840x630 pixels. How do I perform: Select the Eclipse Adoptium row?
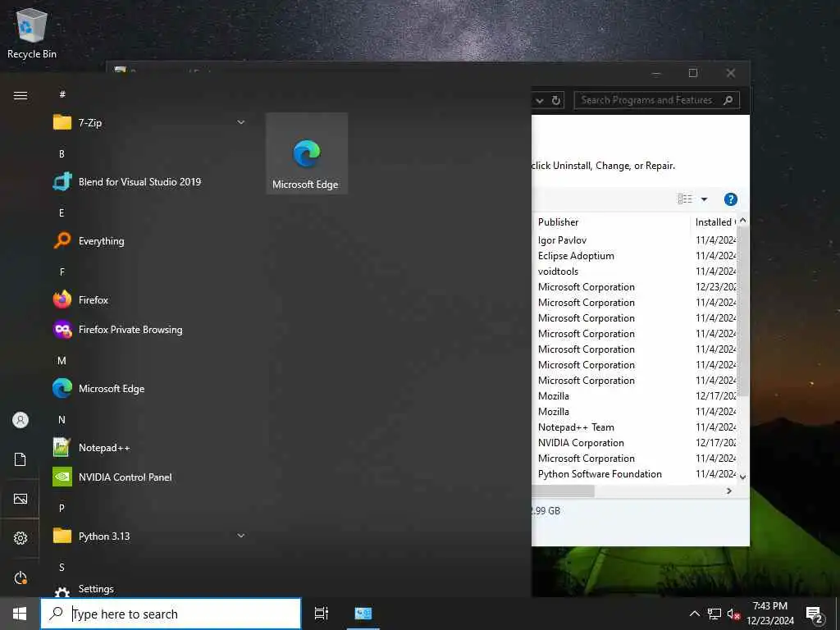(576, 256)
